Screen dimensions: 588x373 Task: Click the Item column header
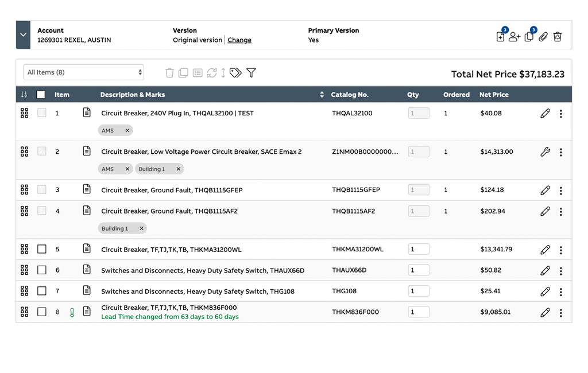62,95
